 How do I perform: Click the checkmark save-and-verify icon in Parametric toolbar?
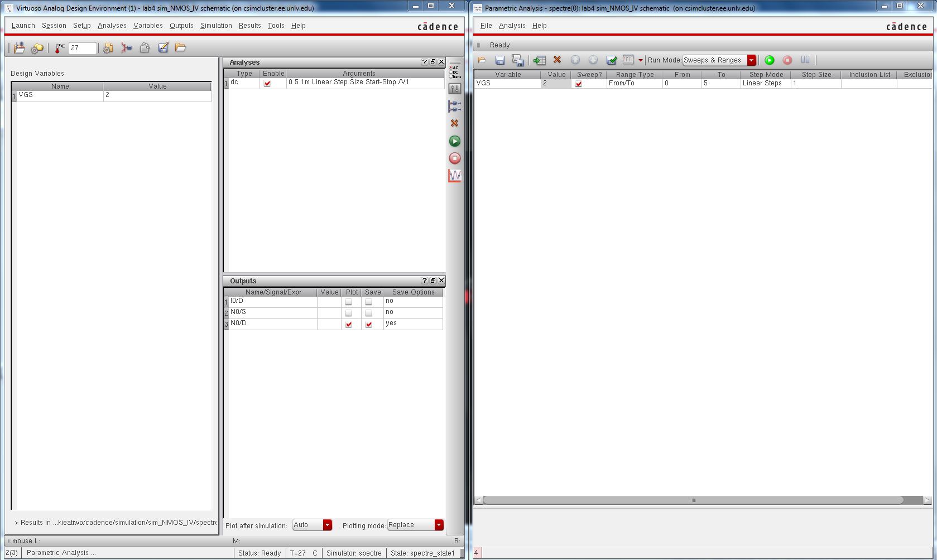point(612,60)
